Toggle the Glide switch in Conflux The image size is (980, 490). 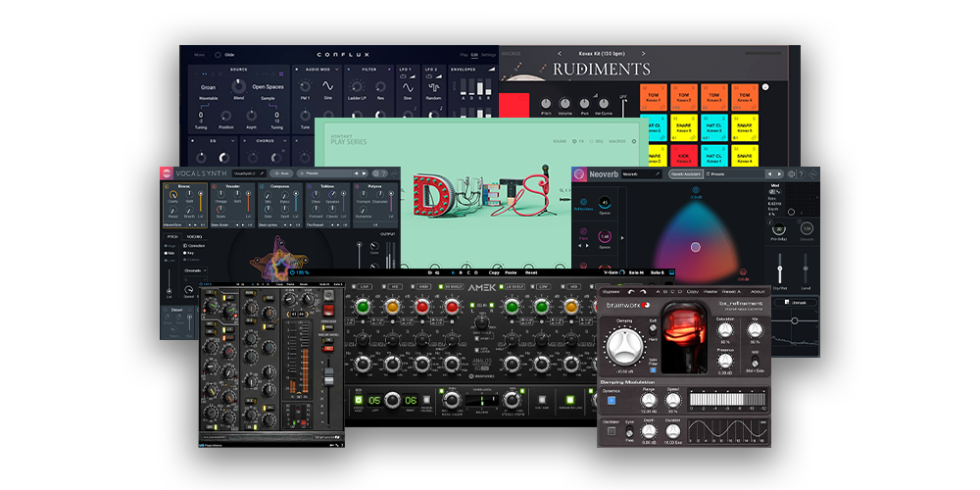[218, 55]
